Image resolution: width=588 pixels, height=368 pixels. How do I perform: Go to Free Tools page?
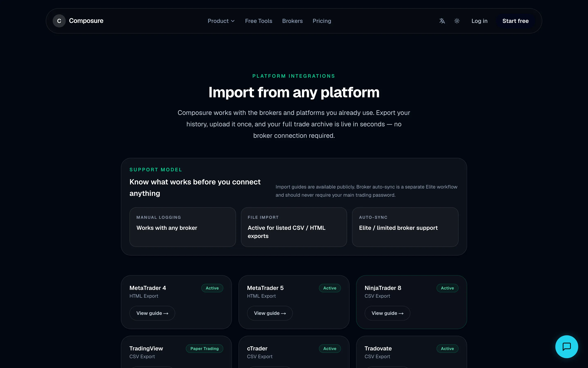pos(258,21)
